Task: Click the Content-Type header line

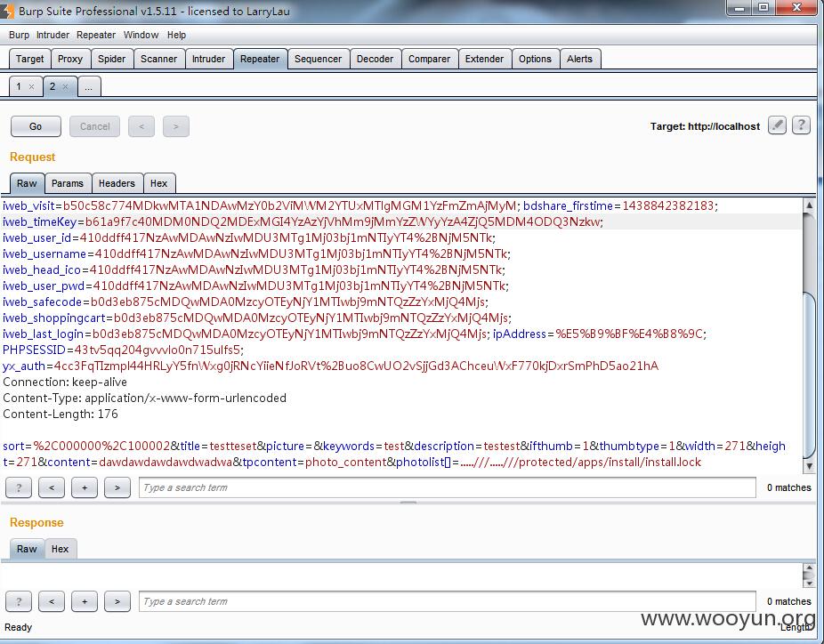Action: (x=144, y=398)
